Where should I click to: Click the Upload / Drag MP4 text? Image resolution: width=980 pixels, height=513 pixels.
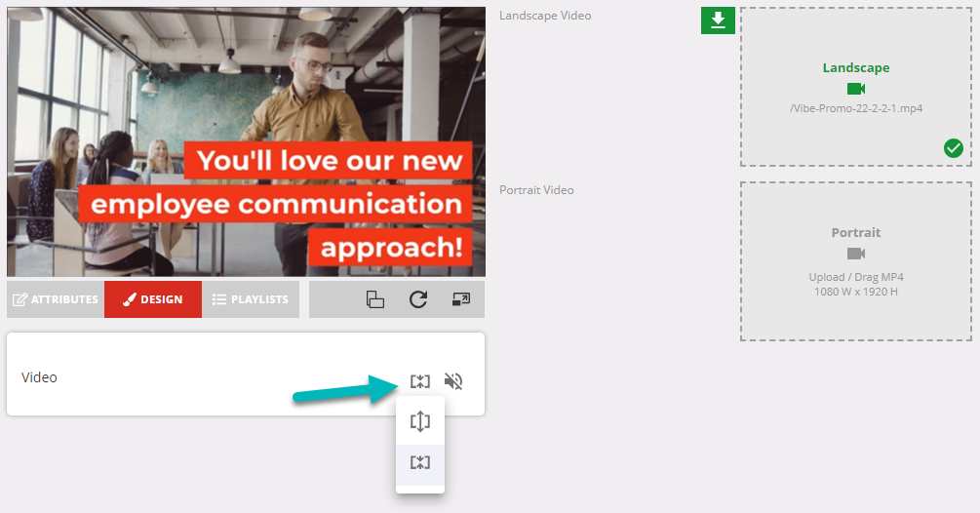coord(855,277)
